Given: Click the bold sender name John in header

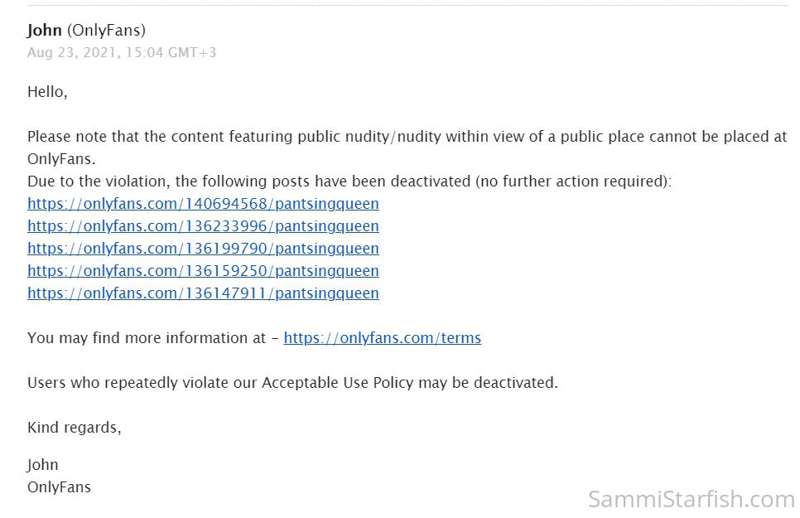Looking at the screenshot, I should pyautogui.click(x=44, y=30).
